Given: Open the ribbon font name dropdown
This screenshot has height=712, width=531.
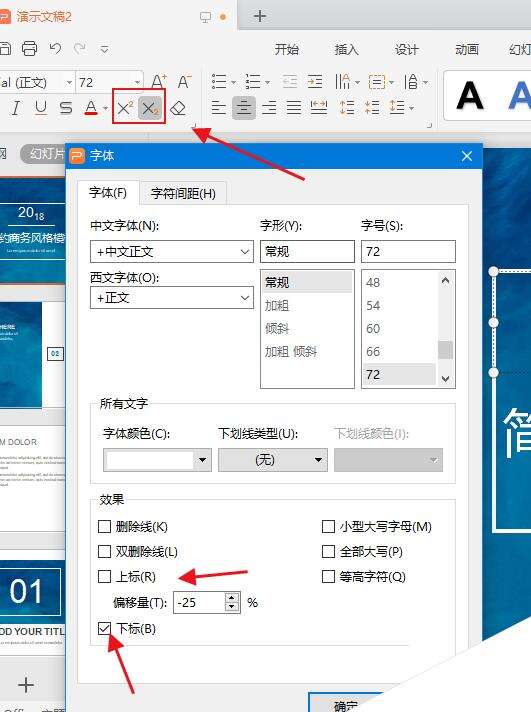Looking at the screenshot, I should click(x=69, y=82).
